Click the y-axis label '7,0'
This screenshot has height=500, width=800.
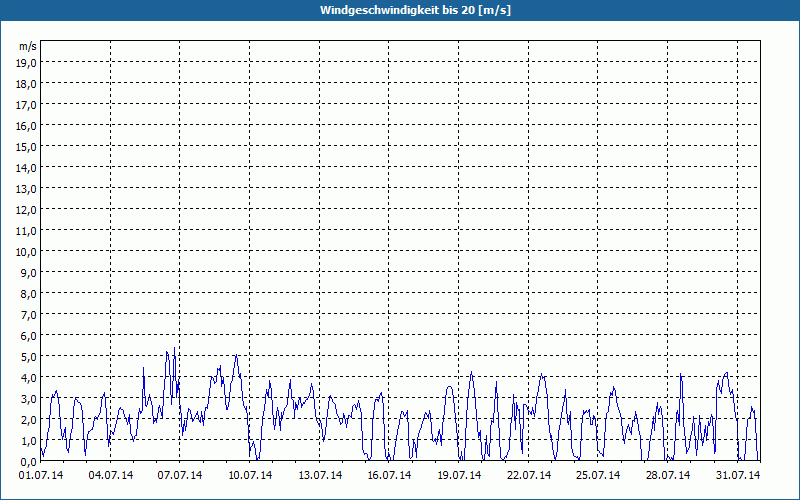pos(30,315)
